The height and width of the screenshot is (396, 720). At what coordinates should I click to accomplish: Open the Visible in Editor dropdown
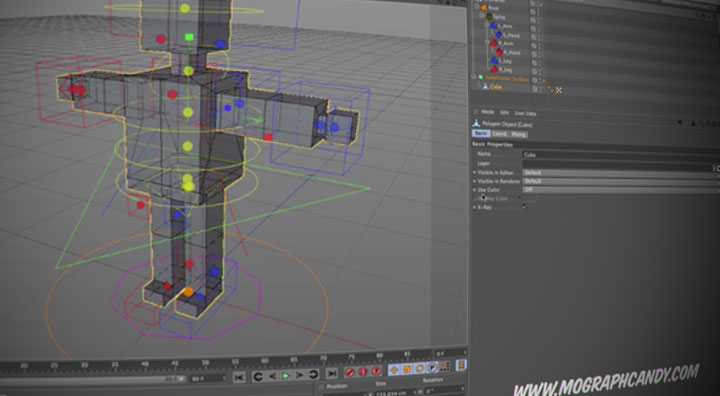tap(621, 173)
